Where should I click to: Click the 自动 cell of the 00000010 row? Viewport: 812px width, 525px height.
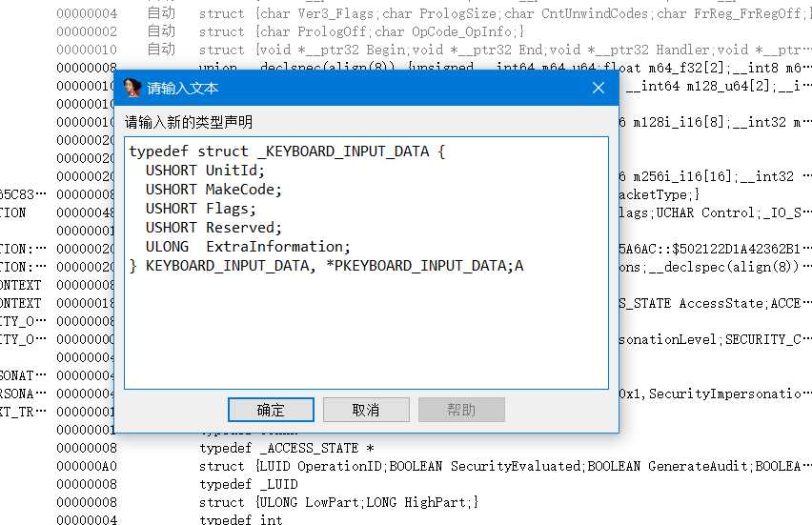(x=161, y=50)
